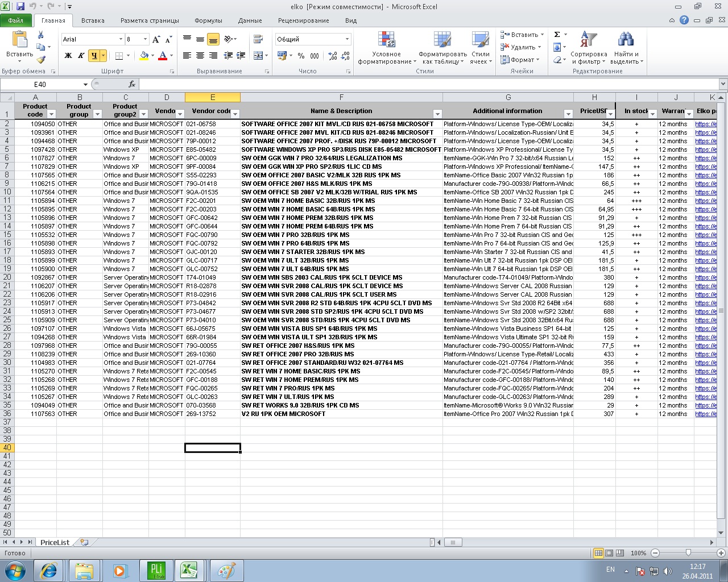Open the font size dropdown

click(145, 39)
